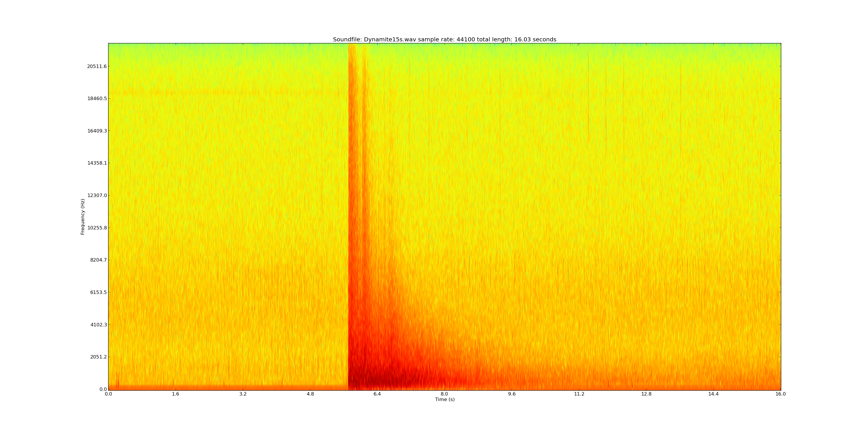This screenshot has height=434, width=868.
Task: Click the 1.6 time tick label
Action: pos(176,394)
